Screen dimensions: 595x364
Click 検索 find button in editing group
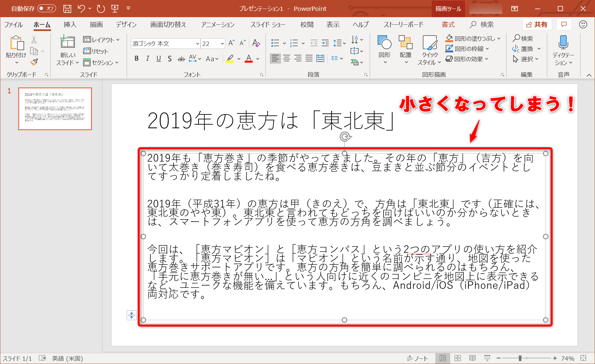(523, 38)
